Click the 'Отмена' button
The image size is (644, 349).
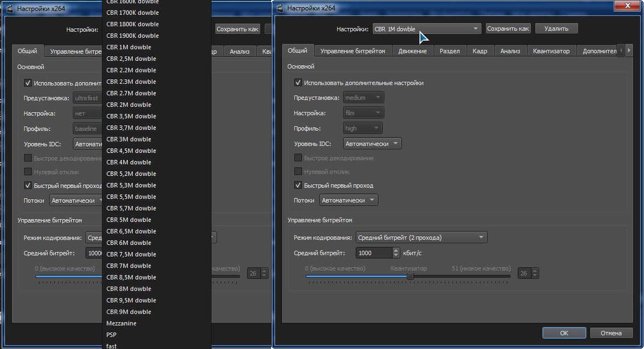[x=611, y=333]
